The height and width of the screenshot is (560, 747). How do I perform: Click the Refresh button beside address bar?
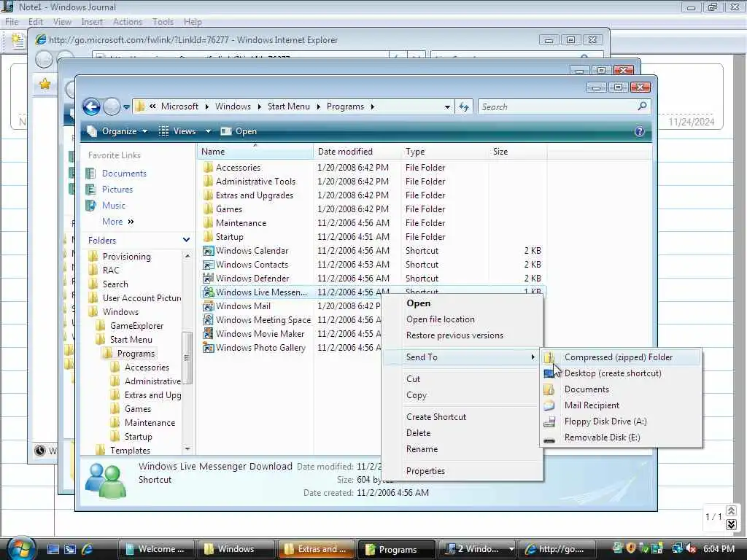(x=463, y=106)
